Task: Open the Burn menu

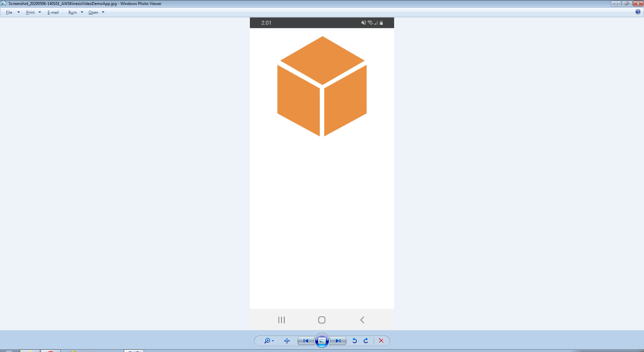Action: pyautogui.click(x=72, y=12)
